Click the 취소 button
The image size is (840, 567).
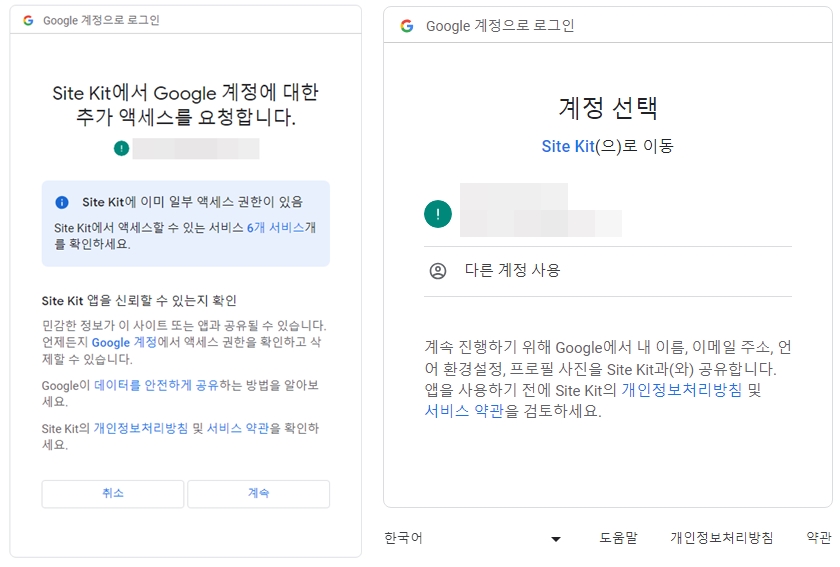[x=112, y=494]
